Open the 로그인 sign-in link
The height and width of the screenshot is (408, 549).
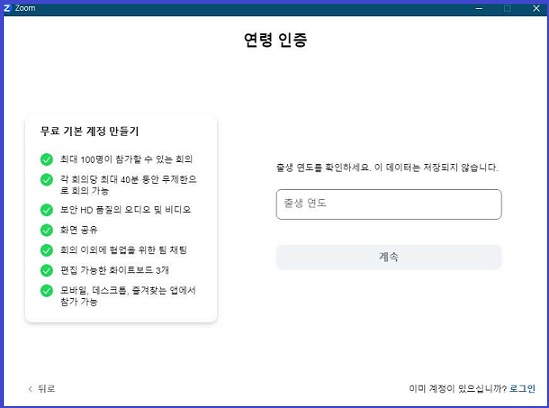[522, 388]
